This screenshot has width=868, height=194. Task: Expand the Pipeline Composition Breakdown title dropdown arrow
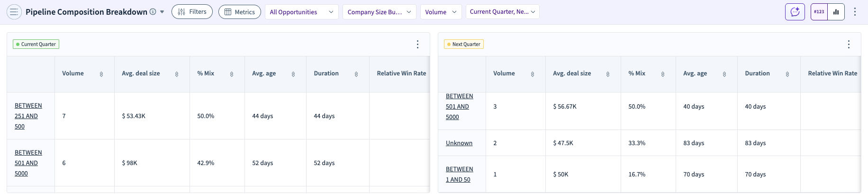162,12
